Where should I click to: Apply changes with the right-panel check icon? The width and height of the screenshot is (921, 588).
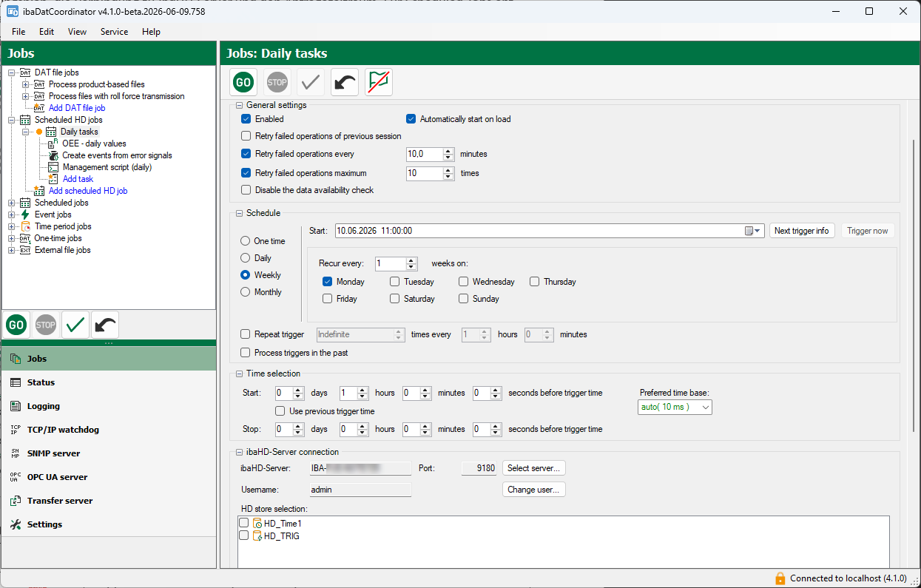coord(311,83)
